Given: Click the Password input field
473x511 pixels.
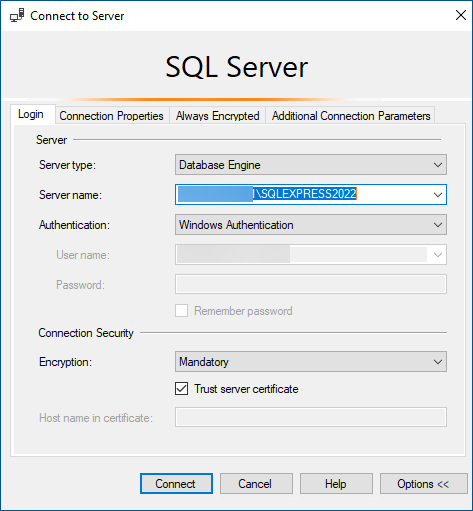Looking at the screenshot, I should pyautogui.click(x=311, y=284).
